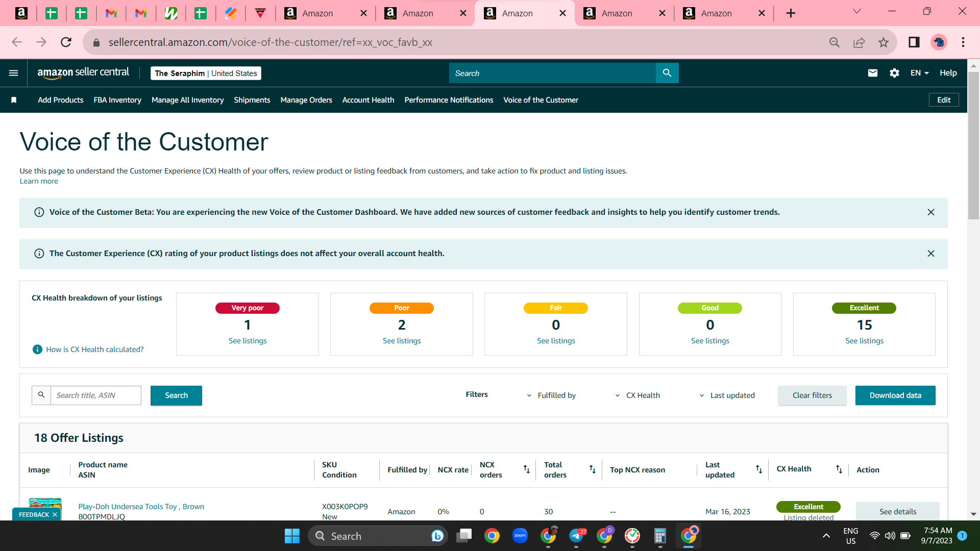This screenshot has height=551, width=980.
Task: Click the Search title, ASIN input field
Action: point(96,395)
